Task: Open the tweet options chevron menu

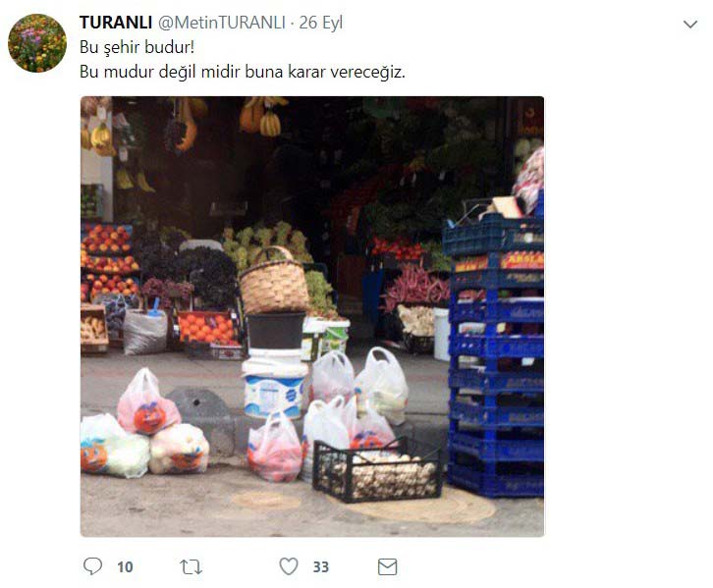Action: tap(690, 25)
